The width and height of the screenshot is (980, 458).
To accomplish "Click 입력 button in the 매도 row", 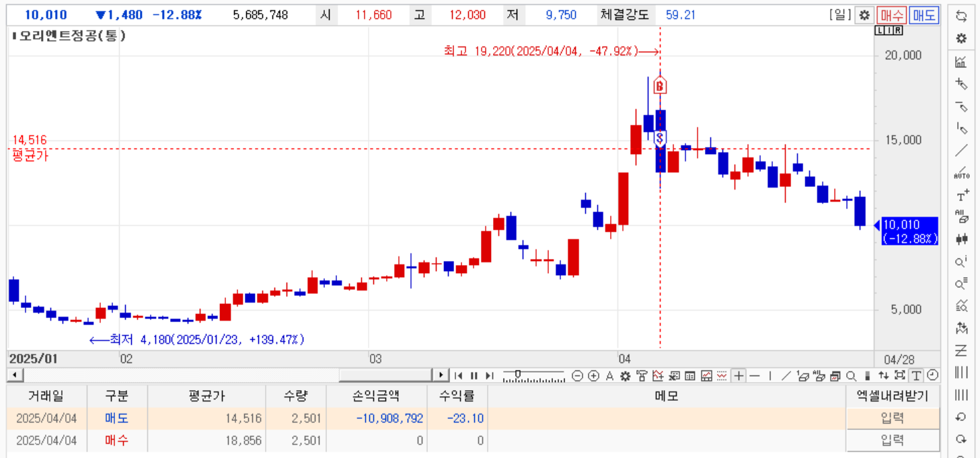I will (x=892, y=418).
